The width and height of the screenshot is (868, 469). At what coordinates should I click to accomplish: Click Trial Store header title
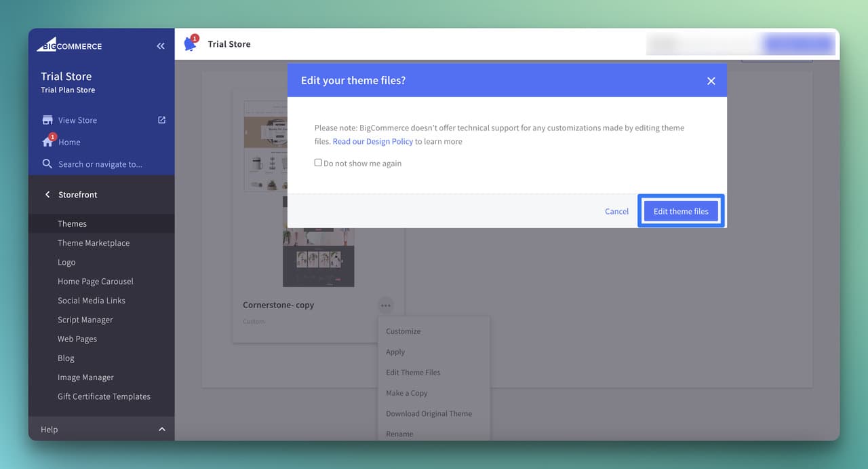[x=229, y=44]
